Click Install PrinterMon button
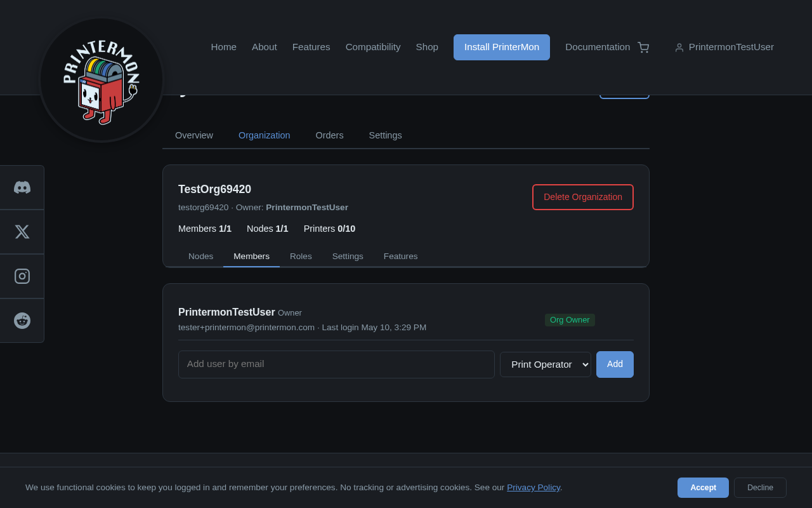Viewport: 812px width, 508px height. pos(502,47)
